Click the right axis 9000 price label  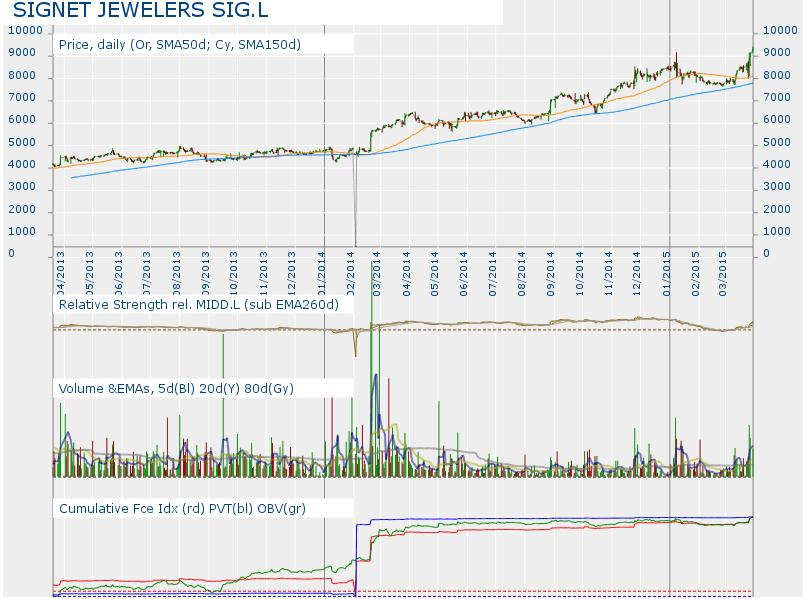click(777, 53)
